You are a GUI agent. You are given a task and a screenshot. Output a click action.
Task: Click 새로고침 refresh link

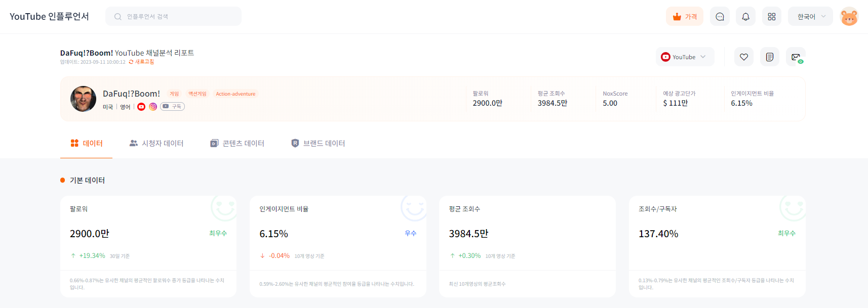tap(141, 62)
